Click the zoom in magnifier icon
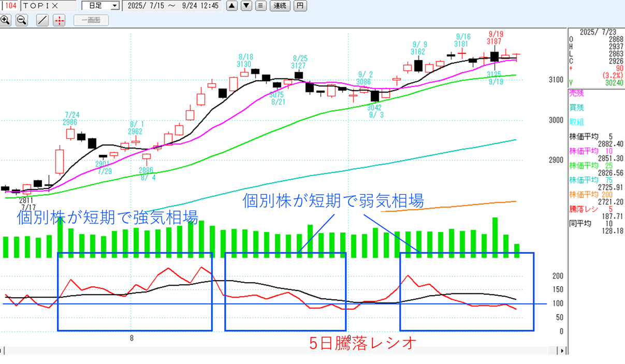The image size is (625, 364). [6, 20]
